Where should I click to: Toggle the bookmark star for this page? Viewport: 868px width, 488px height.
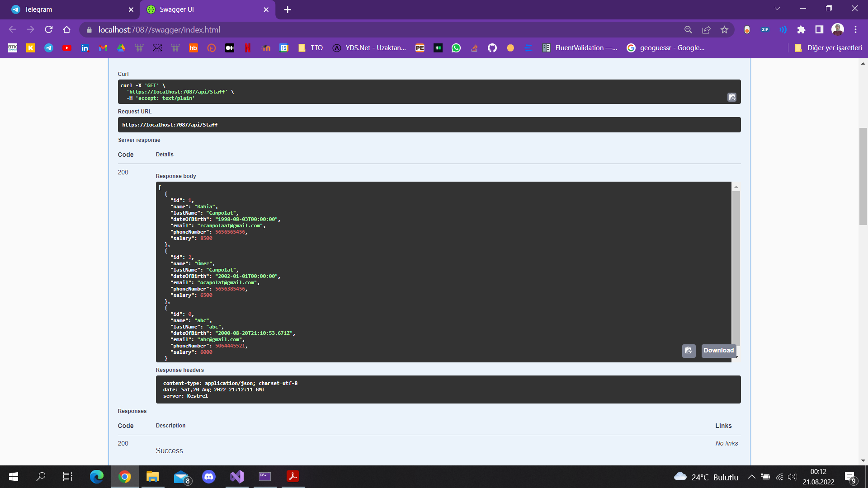point(725,29)
